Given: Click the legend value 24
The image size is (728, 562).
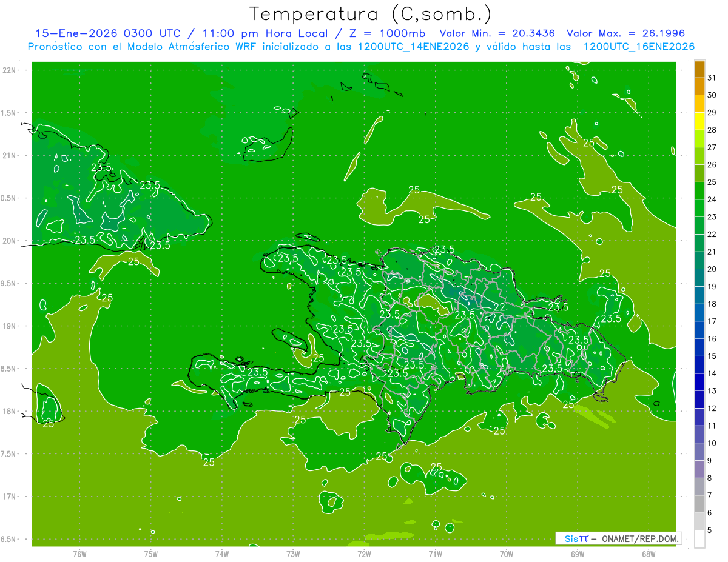Looking at the screenshot, I should coord(712,199).
